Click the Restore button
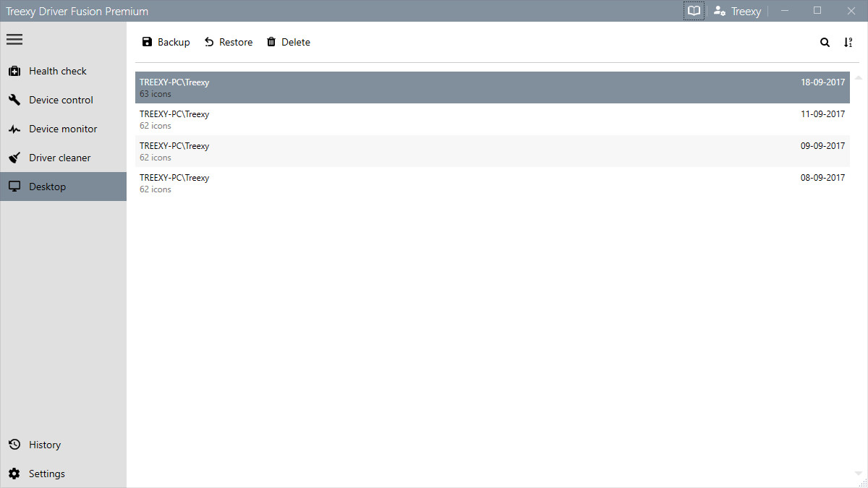This screenshot has width=868, height=488. (x=229, y=42)
